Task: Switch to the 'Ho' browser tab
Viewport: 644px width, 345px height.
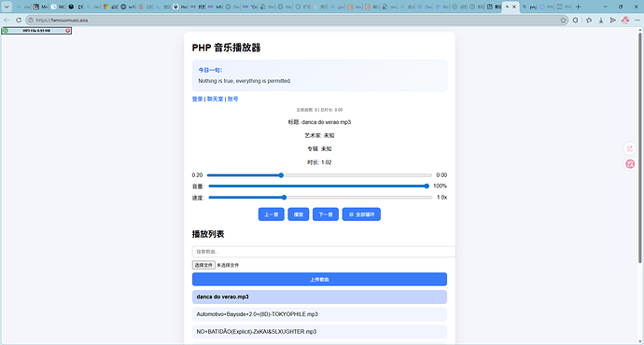Action: point(180,7)
